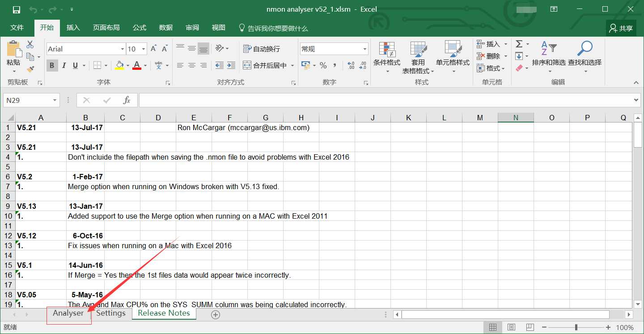The image size is (644, 334).
Task: Increase font size with large A icon
Action: [x=153, y=48]
